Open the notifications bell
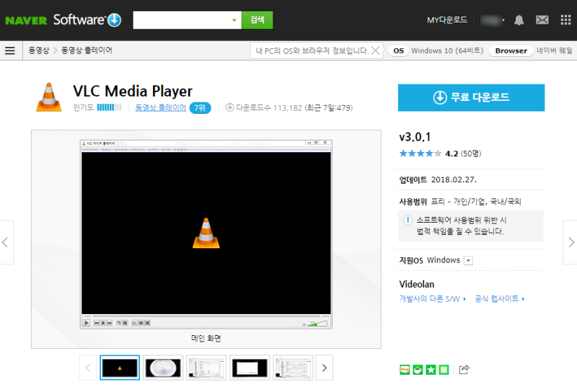The image size is (577, 392). 519,20
